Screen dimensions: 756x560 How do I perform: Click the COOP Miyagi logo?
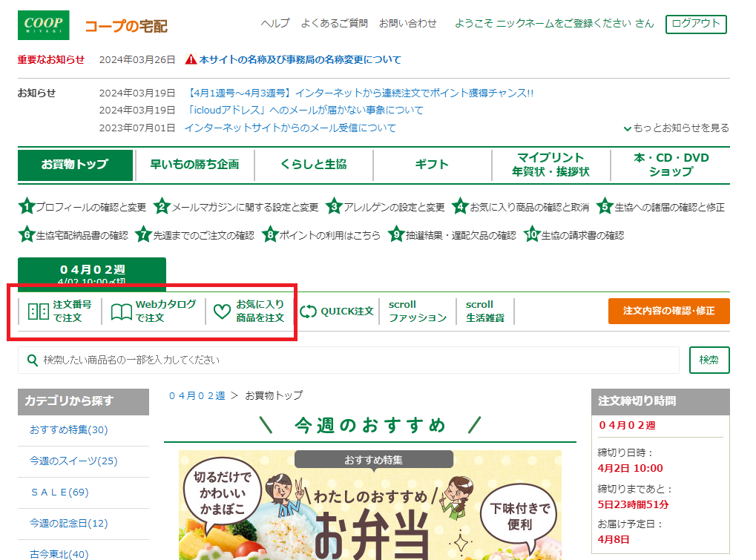click(x=43, y=25)
